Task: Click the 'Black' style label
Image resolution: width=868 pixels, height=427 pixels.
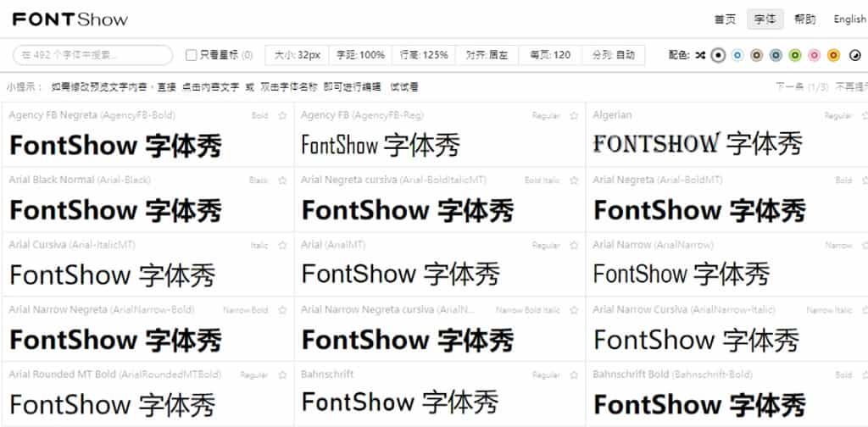Action: [259, 180]
